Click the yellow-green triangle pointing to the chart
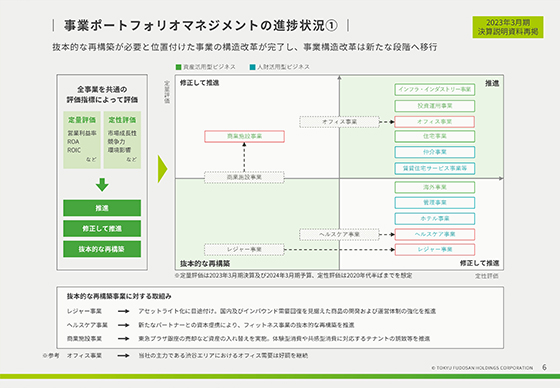 tap(162, 169)
